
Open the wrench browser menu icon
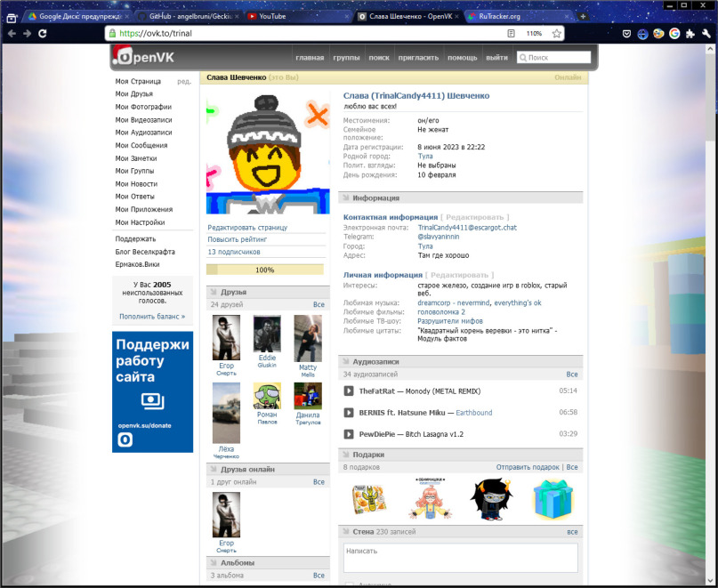(x=706, y=34)
